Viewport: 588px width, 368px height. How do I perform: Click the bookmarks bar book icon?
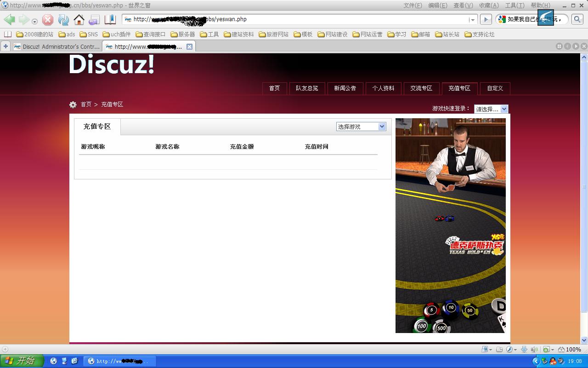(x=8, y=34)
